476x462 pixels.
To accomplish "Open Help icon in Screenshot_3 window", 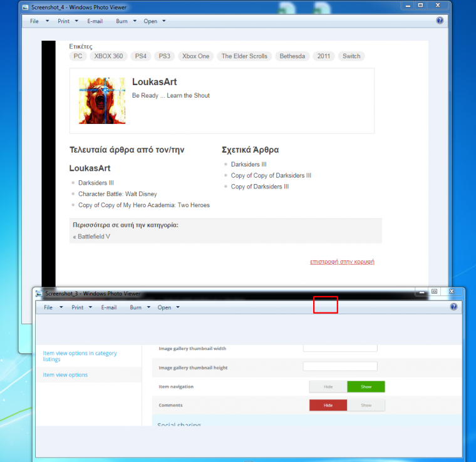I will click(453, 307).
